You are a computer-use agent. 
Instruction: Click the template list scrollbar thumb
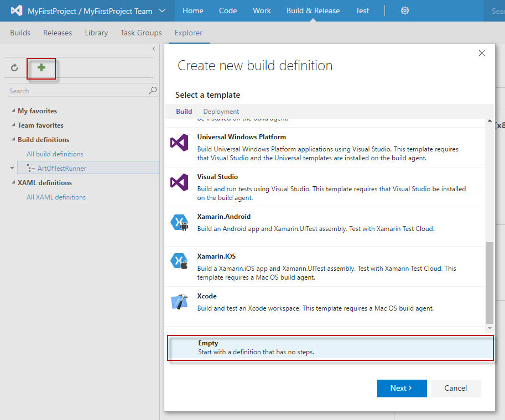[x=490, y=282]
